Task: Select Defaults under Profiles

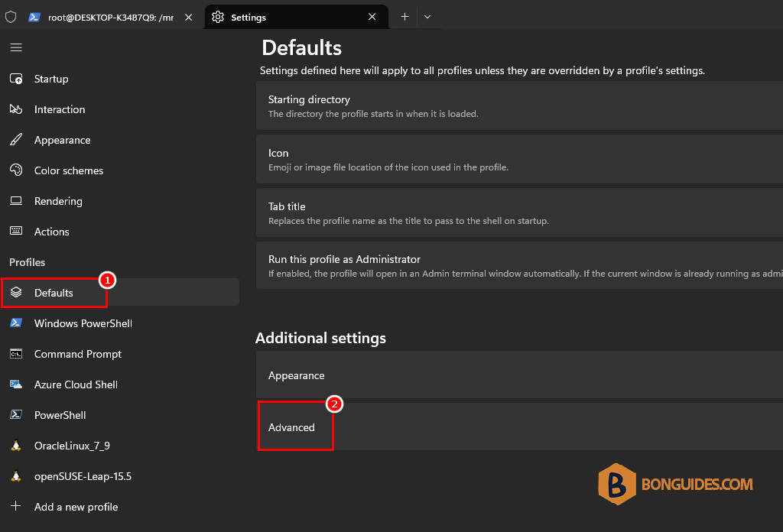Action: pos(120,293)
